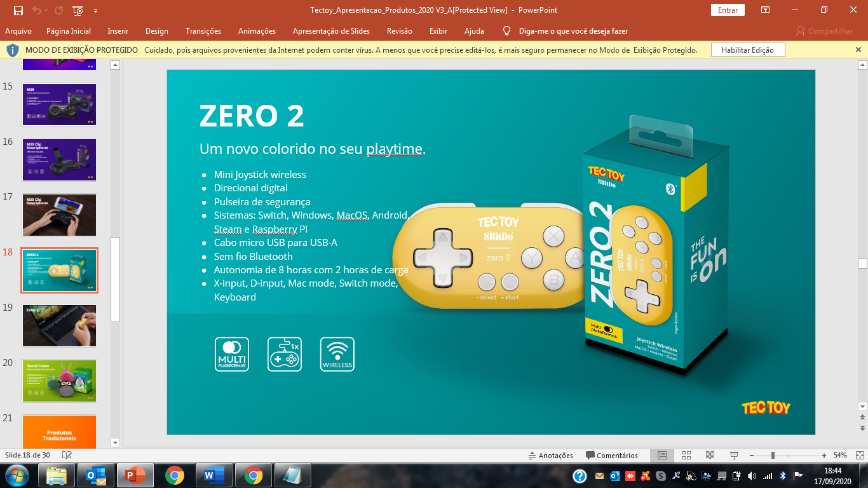Toggle the Comentários pane
This screenshot has height=488, width=868.
(x=612, y=455)
